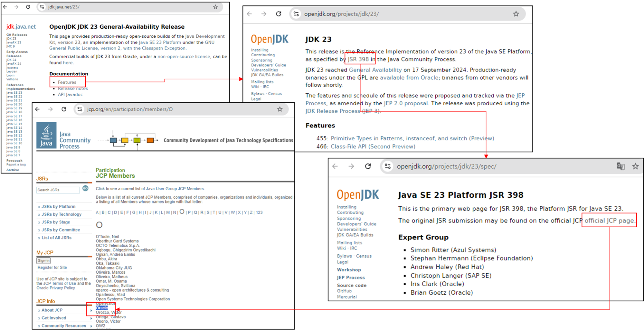This screenshot has height=330, width=644.
Task: Select Oracle in the JCP members list
Action: 102,308
